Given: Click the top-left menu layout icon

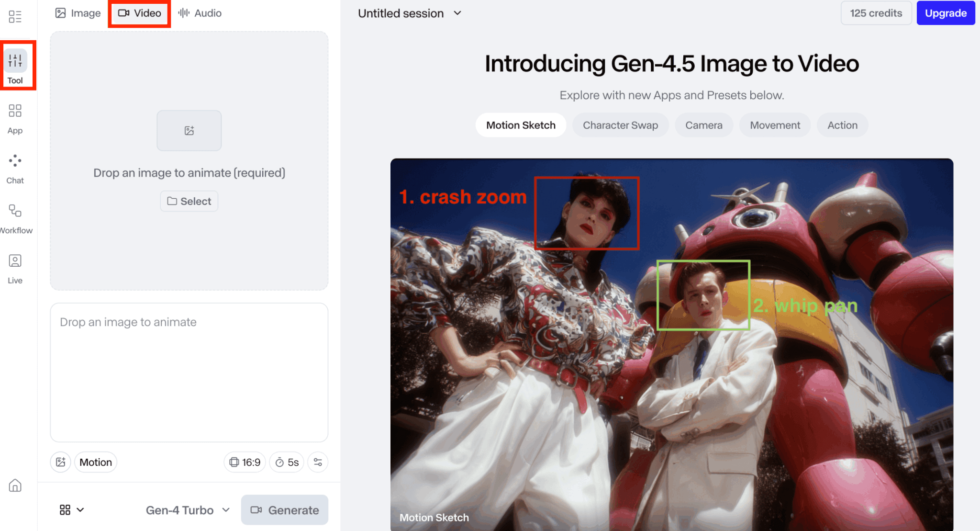Looking at the screenshot, I should pos(15,17).
